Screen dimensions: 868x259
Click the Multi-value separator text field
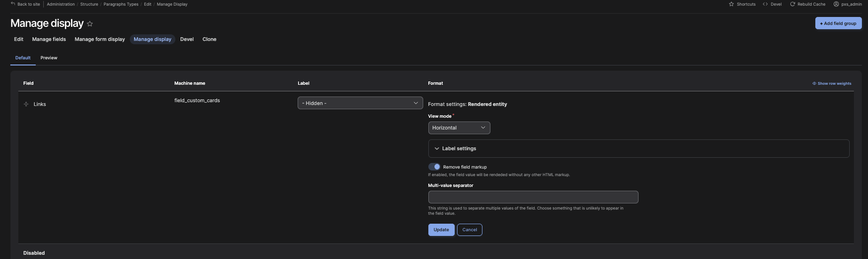533,197
